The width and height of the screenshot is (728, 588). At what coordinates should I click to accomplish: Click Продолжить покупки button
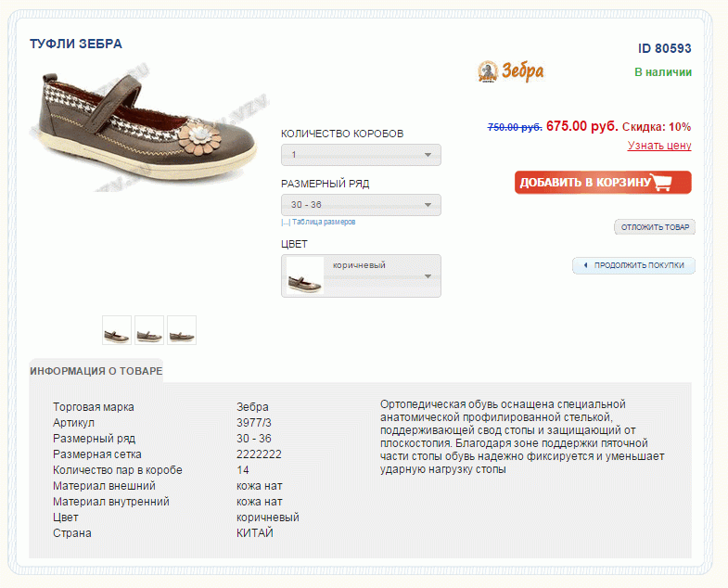(x=633, y=265)
